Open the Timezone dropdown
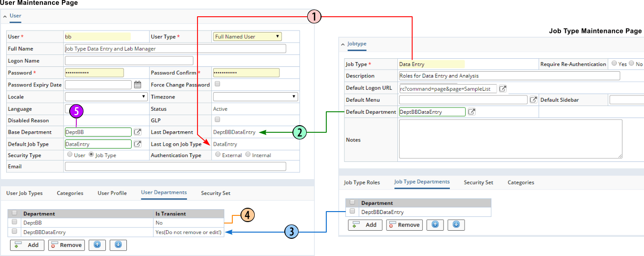This screenshot has height=256, width=644. pos(255,96)
